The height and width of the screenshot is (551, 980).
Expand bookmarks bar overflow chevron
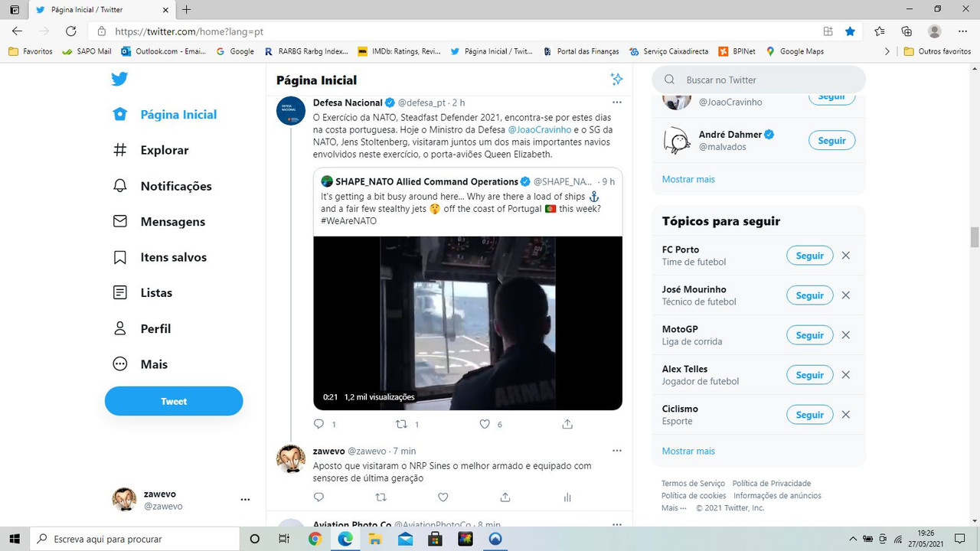(887, 51)
